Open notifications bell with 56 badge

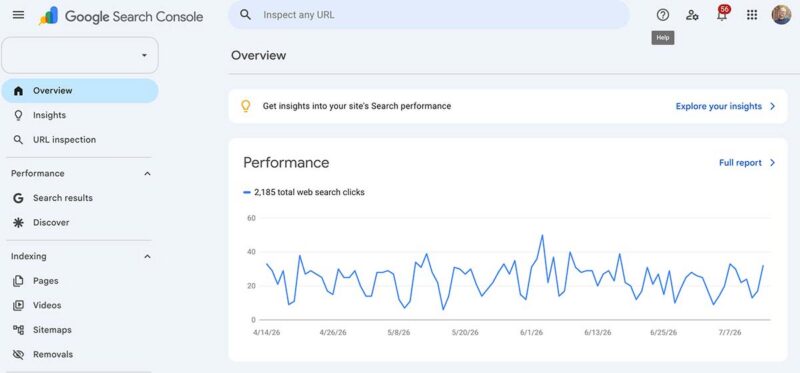[722, 14]
